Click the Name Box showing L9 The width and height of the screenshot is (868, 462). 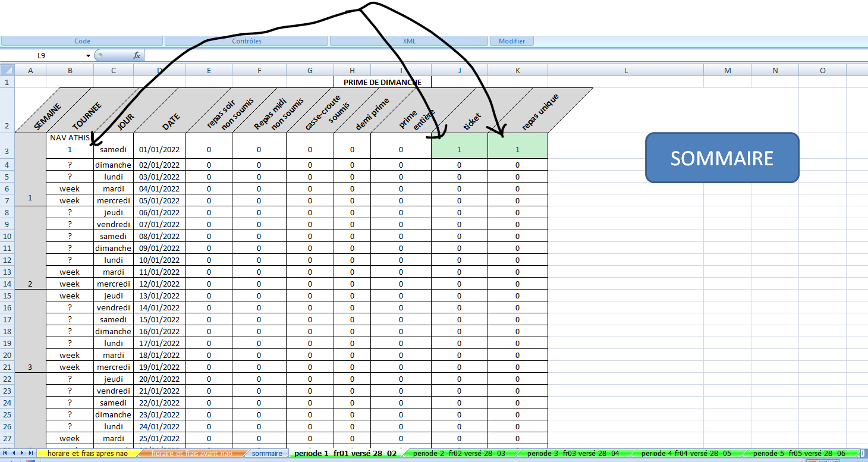coord(42,55)
